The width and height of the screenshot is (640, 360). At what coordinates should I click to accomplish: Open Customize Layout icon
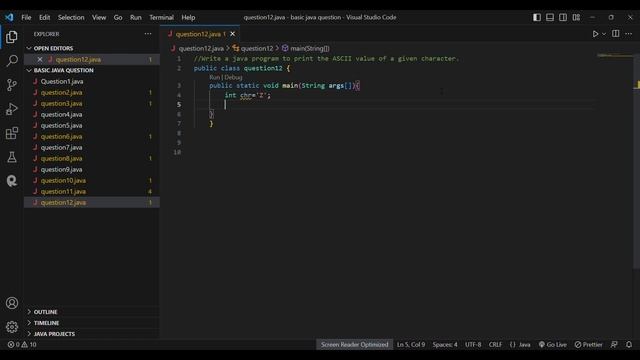(576, 17)
